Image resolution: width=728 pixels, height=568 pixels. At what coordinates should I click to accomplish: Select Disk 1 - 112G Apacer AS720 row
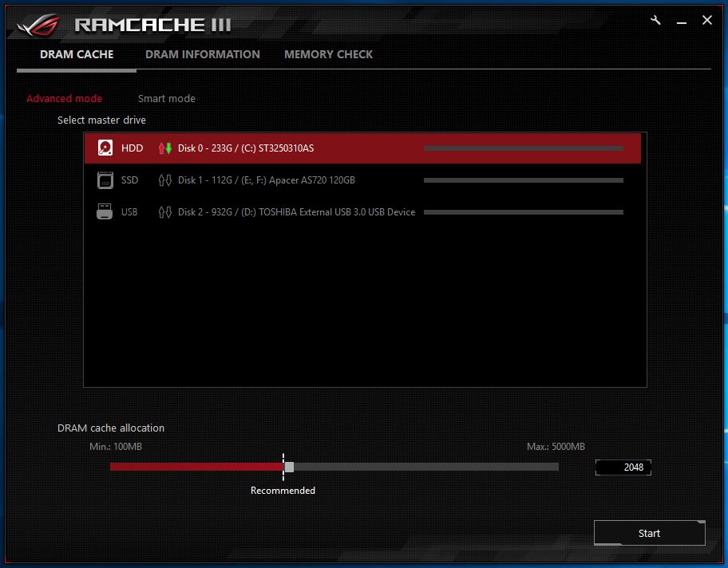click(362, 180)
